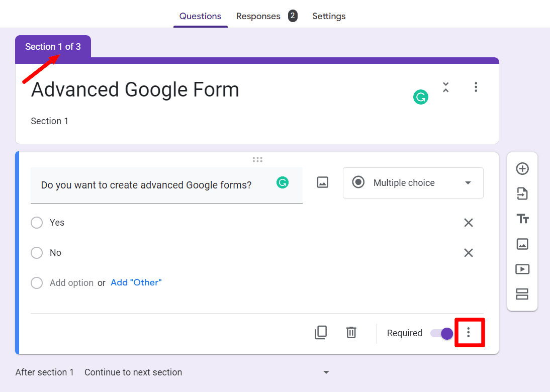The height and width of the screenshot is (392, 550).
Task: Click the Section 1 of 3 label
Action: click(53, 47)
